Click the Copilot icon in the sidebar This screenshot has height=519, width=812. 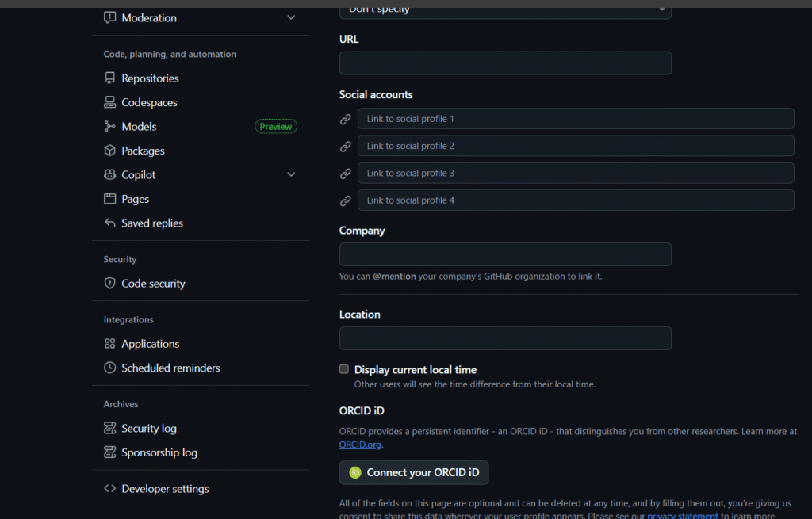pyautogui.click(x=109, y=174)
